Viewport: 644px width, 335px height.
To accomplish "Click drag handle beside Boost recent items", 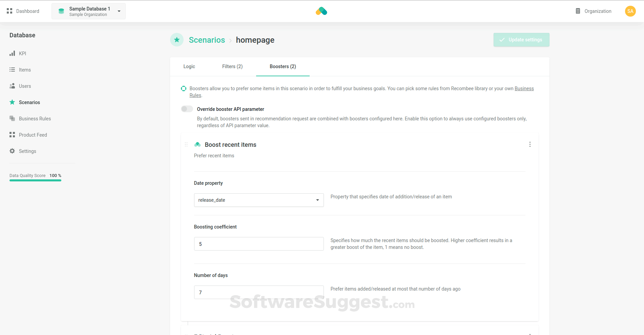I will 186,145.
